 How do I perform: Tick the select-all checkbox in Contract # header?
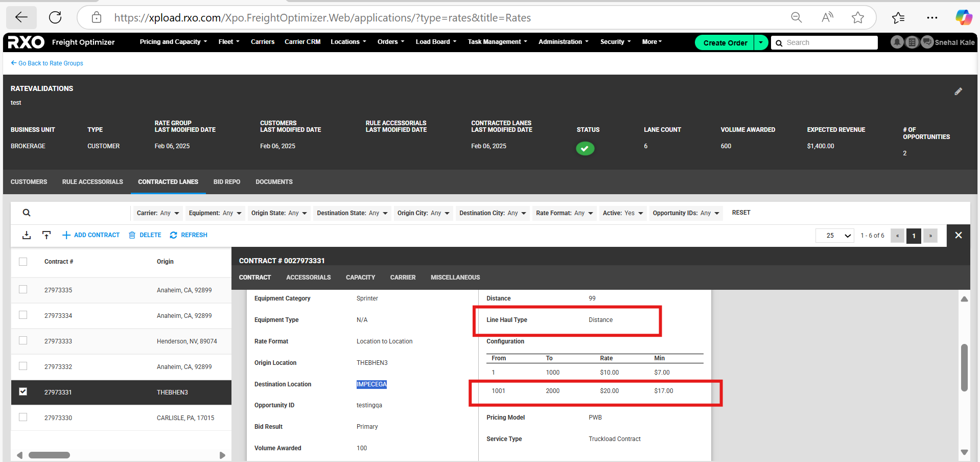tap(23, 262)
